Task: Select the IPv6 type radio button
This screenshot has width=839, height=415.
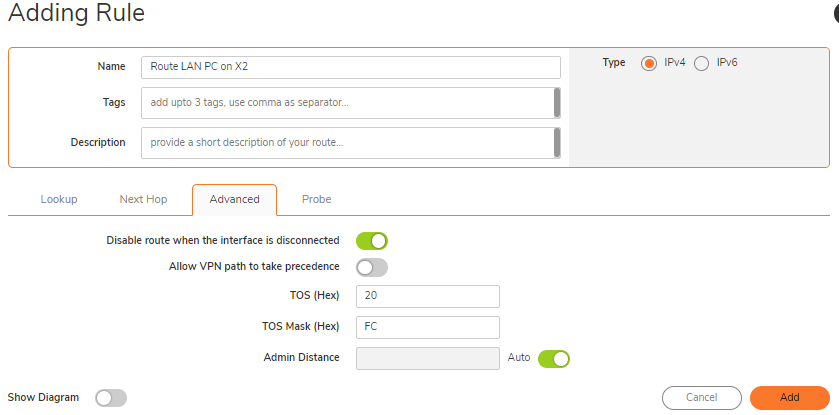Action: pos(701,63)
